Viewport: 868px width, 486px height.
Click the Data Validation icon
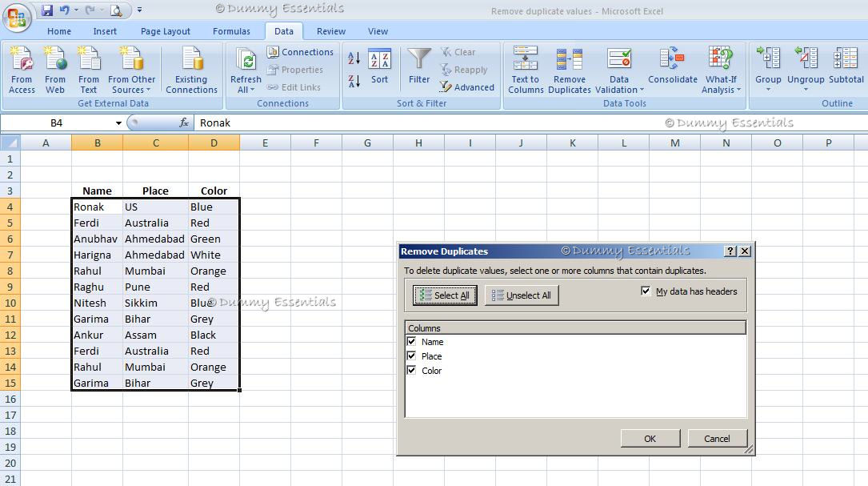(x=619, y=59)
